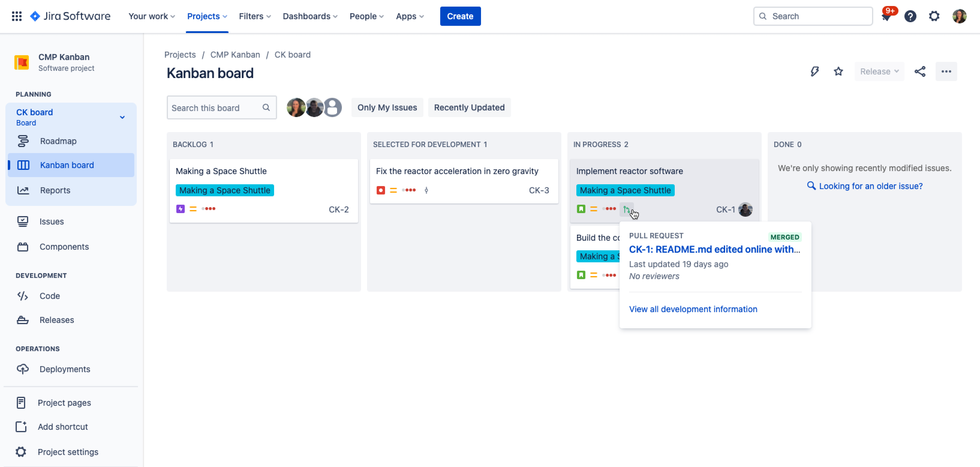Screen dimensions: 980x467
Task: Toggle the Only My Issues filter
Action: coord(387,107)
